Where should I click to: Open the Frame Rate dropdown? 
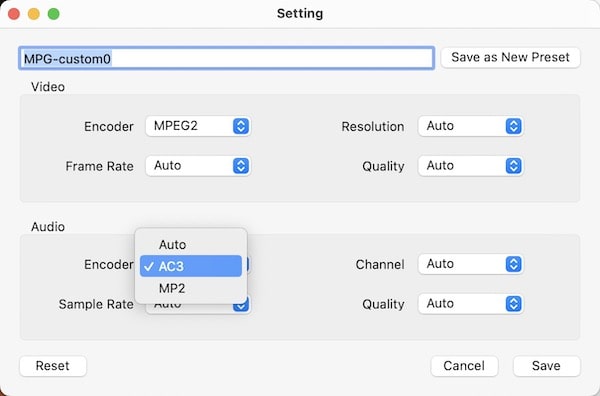tap(198, 166)
